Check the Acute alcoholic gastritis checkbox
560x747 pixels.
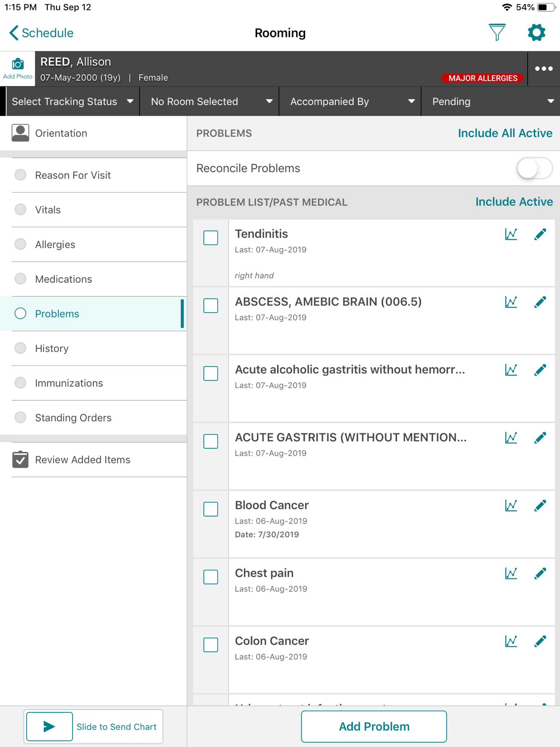tap(211, 373)
